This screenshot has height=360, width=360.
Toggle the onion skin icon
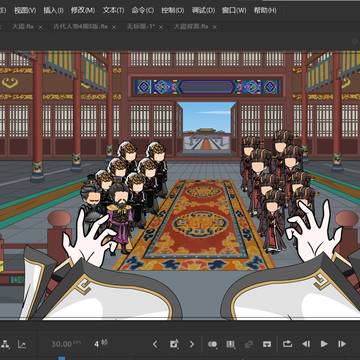point(213,344)
